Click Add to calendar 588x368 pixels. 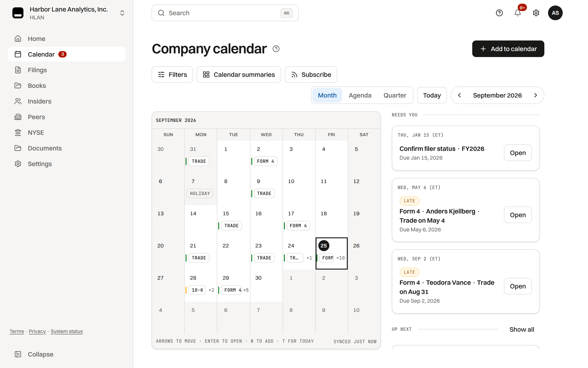coord(508,49)
